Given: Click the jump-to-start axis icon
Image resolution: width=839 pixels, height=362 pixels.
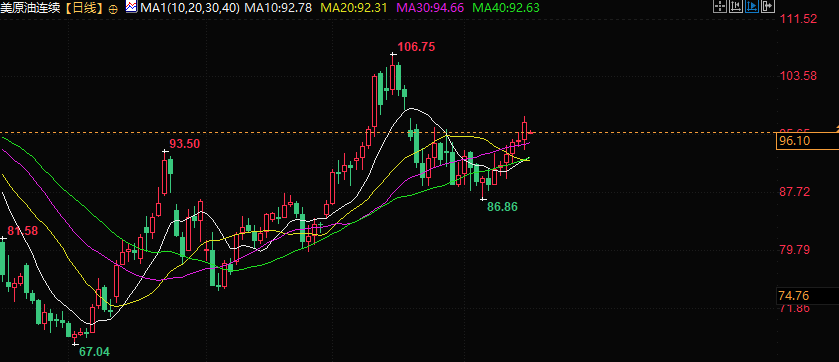Looking at the screenshot, I should (x=736, y=6).
